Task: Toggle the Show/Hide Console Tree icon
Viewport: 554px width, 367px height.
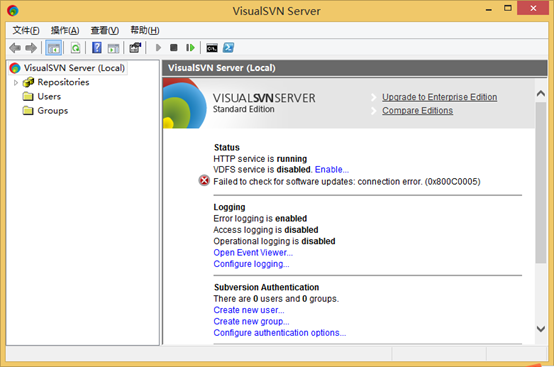Action: coord(54,48)
